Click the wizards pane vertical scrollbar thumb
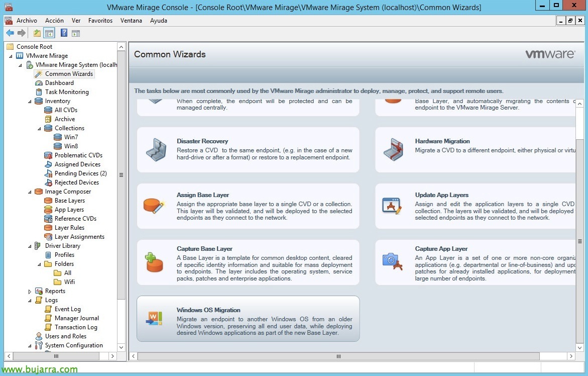Screen dimensions: 588x376 point(580,241)
